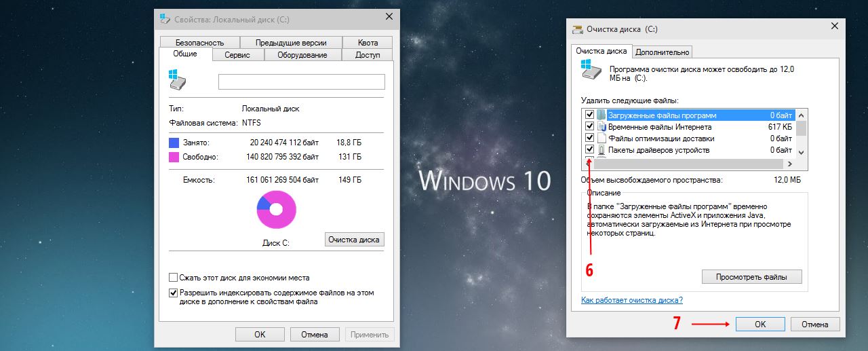Click the Disk Cleanup title bar icon
Screen dimensions: 868x351
tap(578, 29)
